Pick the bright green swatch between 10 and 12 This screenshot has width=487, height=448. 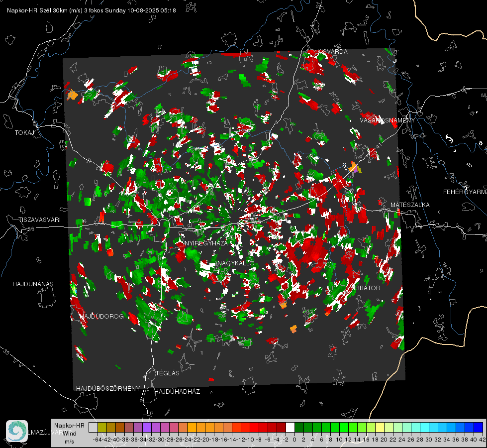(x=344, y=427)
